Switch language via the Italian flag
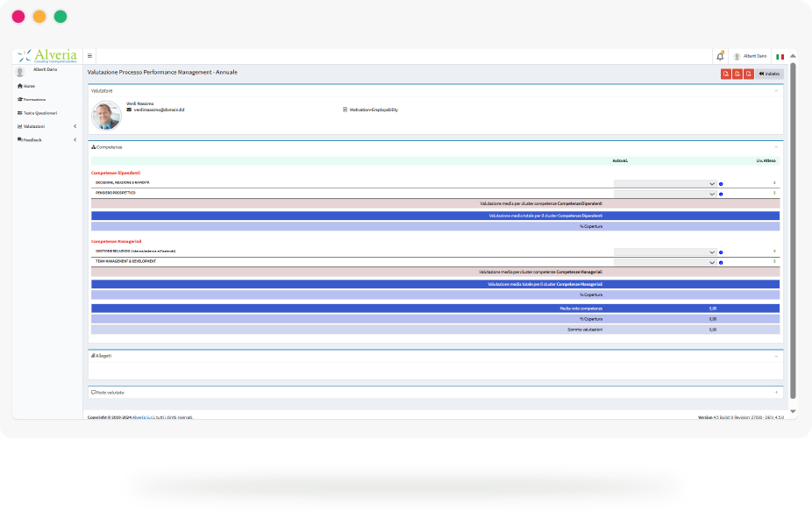 point(780,56)
